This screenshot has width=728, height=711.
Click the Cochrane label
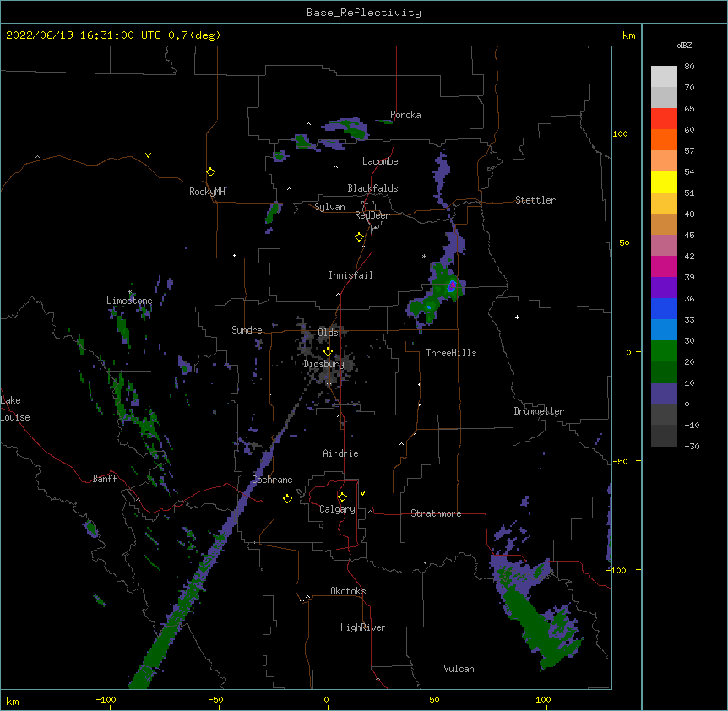click(272, 480)
